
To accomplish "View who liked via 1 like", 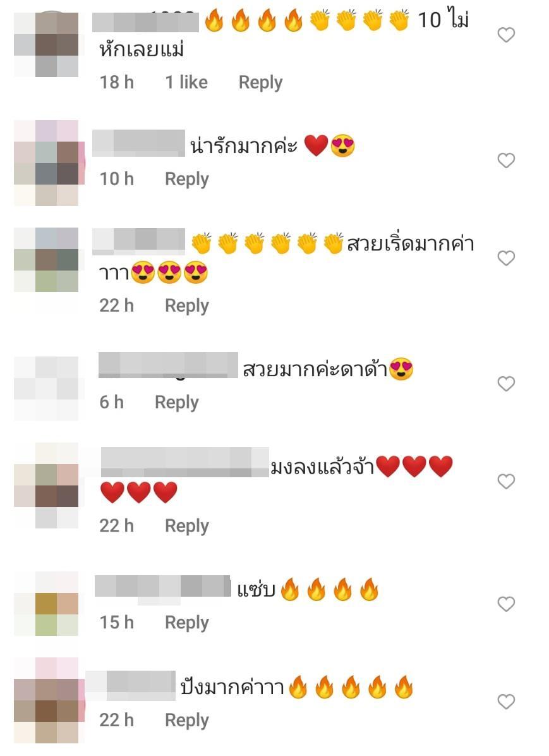I will (x=186, y=82).
